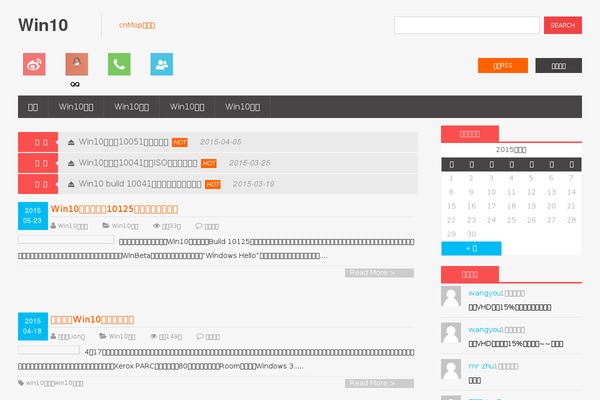Click the dark button beside RSS
600x400 pixels.
[559, 65]
